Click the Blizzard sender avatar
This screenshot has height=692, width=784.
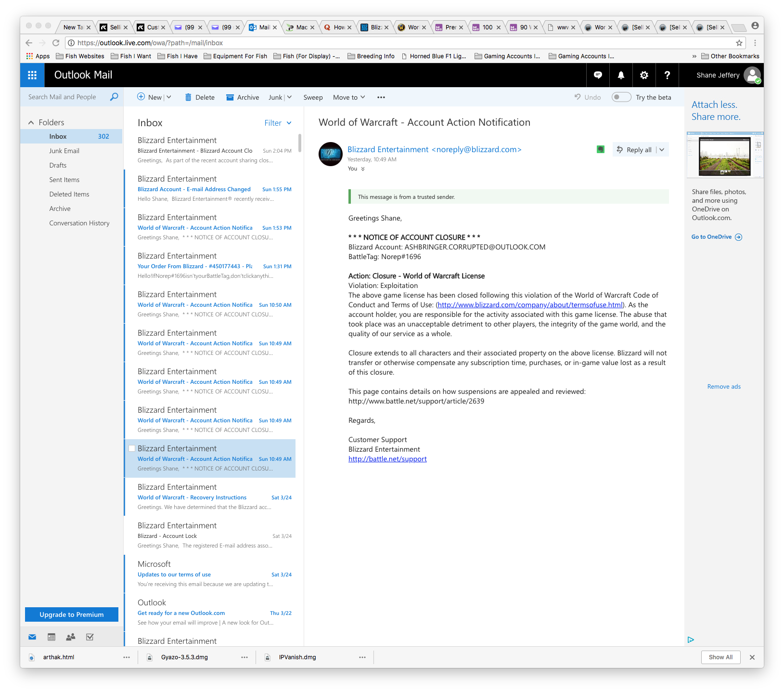point(331,154)
